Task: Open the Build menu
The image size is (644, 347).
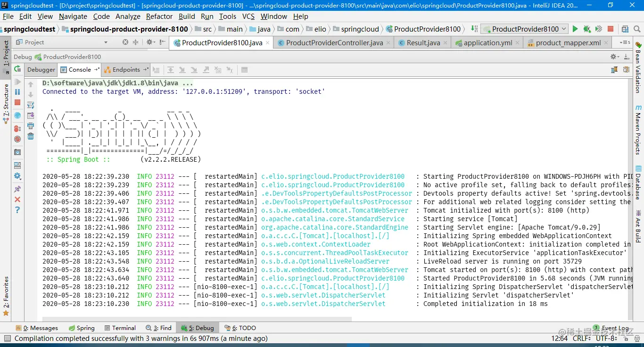Action: 187,16
